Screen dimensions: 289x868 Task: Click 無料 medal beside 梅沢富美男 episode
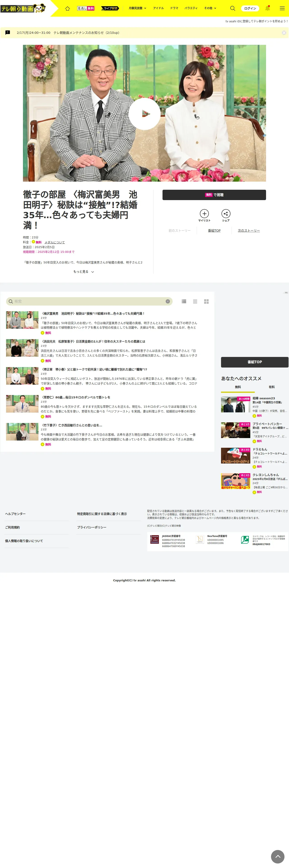(x=46, y=333)
